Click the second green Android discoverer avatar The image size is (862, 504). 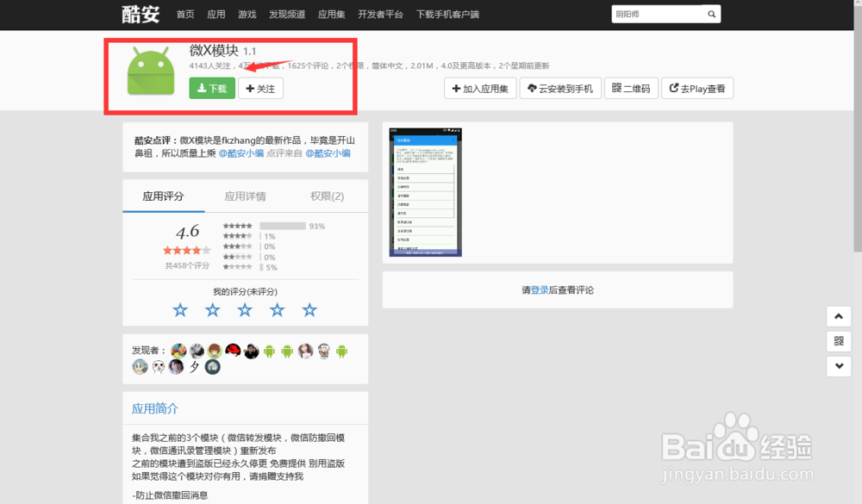pos(287,351)
